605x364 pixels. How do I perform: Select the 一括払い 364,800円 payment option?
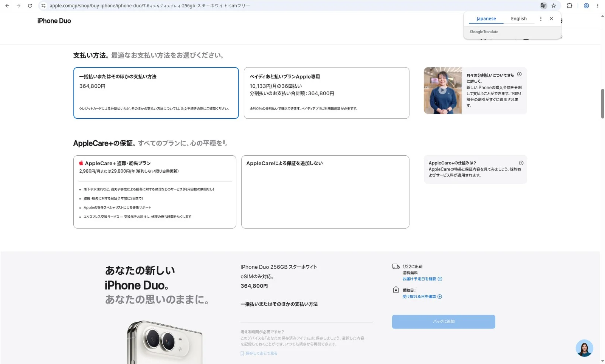point(156,93)
